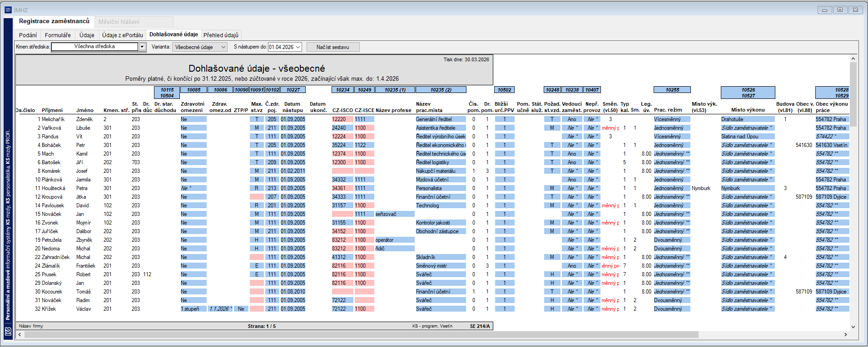Switch to the Měsíční hlášení tab
The image size is (868, 347).
(x=119, y=22)
